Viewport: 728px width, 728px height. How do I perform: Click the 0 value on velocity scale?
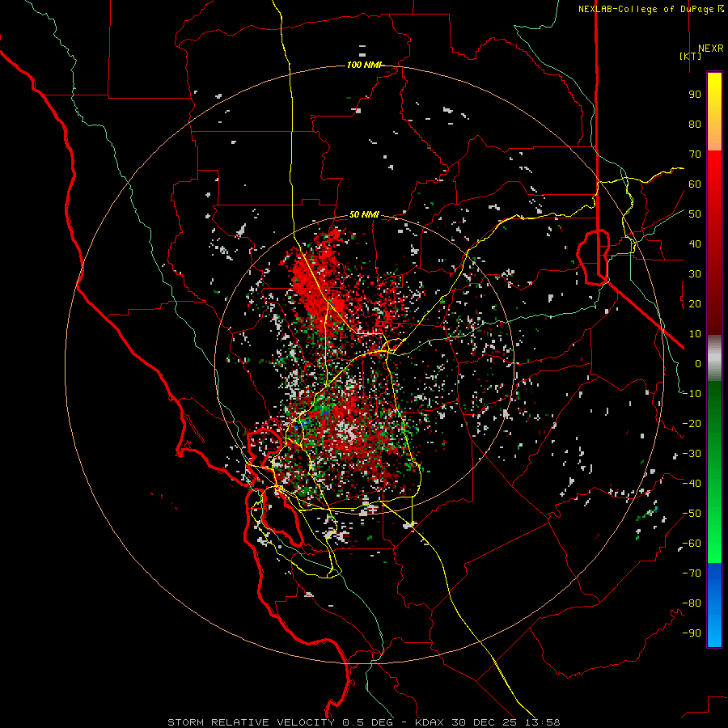pyautogui.click(x=698, y=364)
